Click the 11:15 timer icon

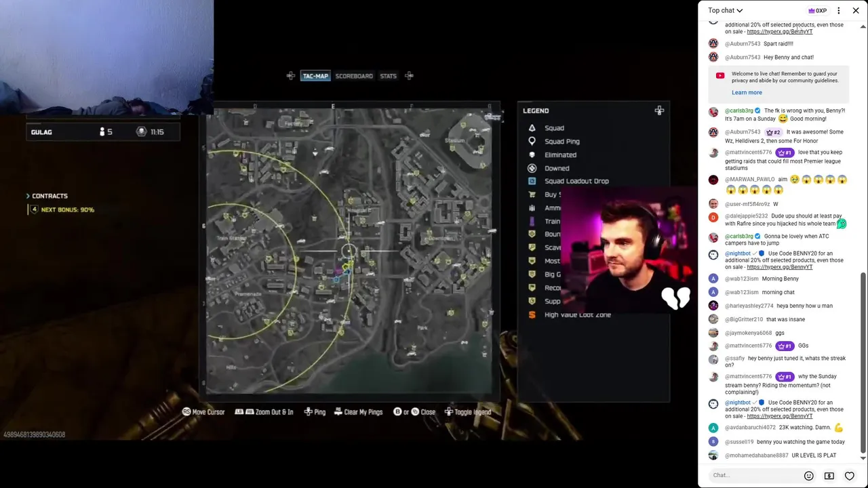coord(141,132)
